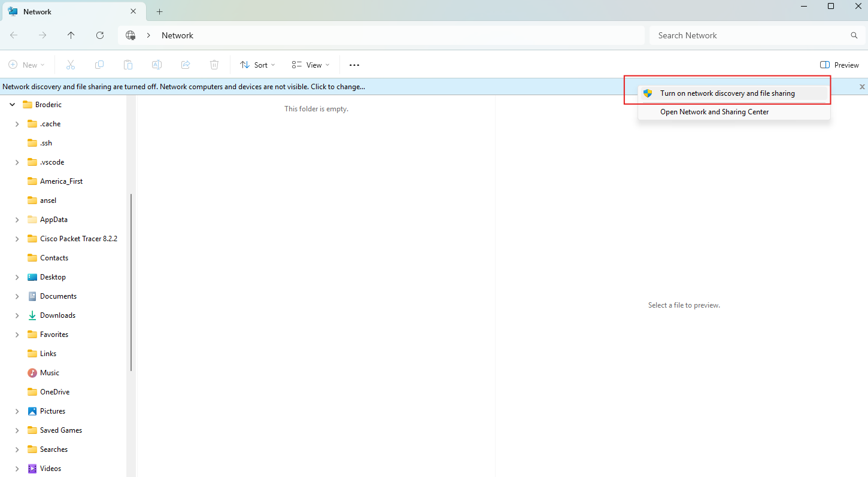
Task: Open the Sort dropdown menu
Action: (257, 65)
